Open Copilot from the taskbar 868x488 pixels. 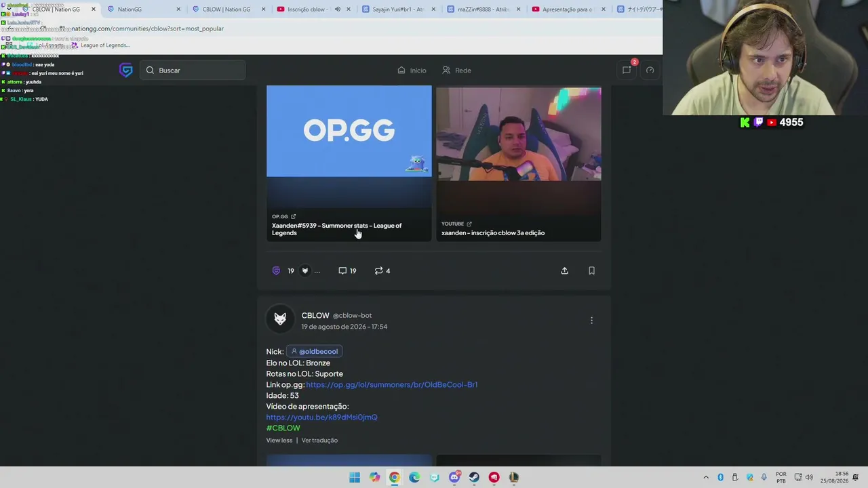[374, 477]
